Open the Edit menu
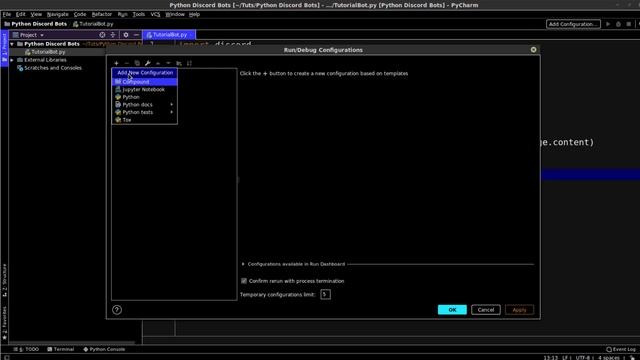The image size is (640, 360). coord(20,14)
